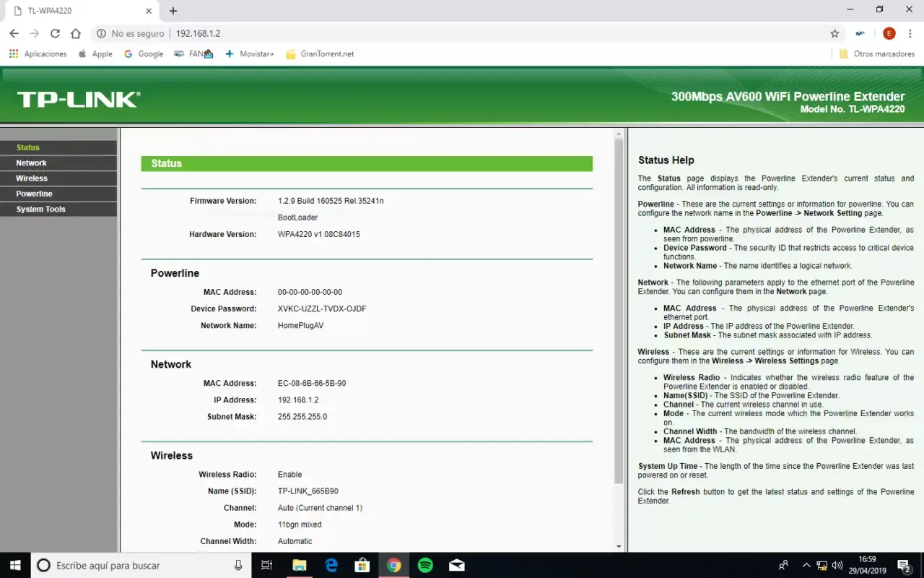The width and height of the screenshot is (924, 578).
Task: Open the Chrome three-dot menu
Action: tap(910, 33)
